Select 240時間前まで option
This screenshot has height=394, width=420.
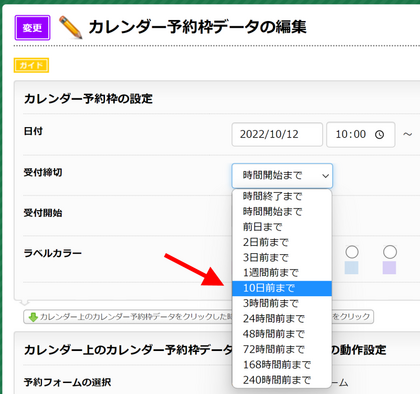click(282, 380)
